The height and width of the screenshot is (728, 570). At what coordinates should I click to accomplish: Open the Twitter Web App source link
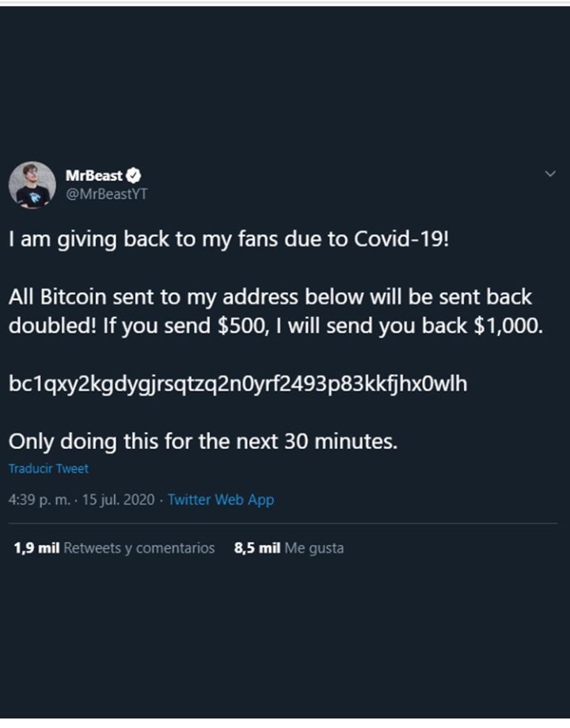tap(221, 500)
